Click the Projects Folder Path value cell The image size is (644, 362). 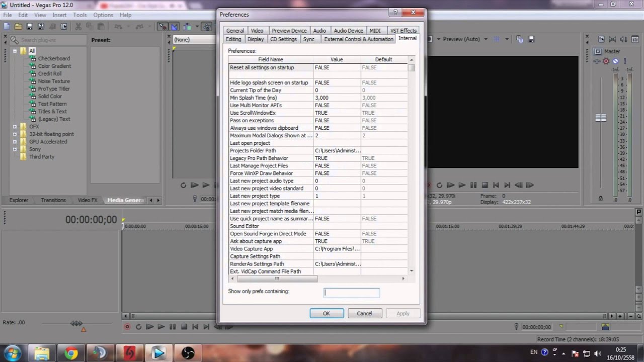click(x=337, y=150)
